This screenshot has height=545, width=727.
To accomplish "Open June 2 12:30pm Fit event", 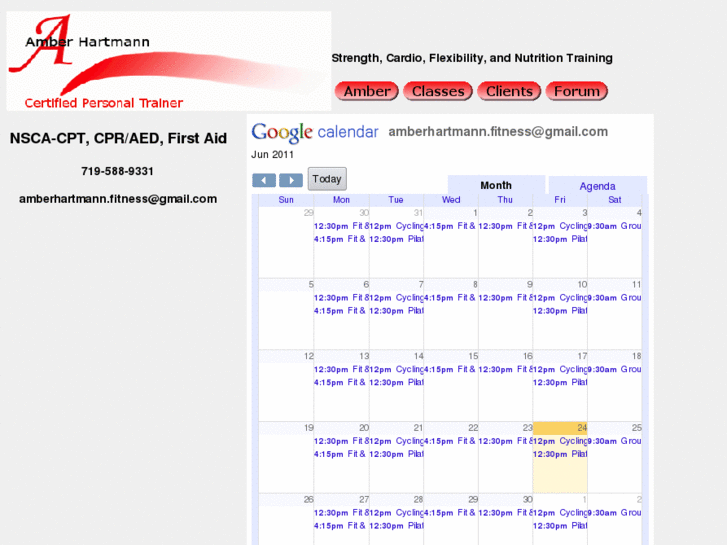I will 505,226.
